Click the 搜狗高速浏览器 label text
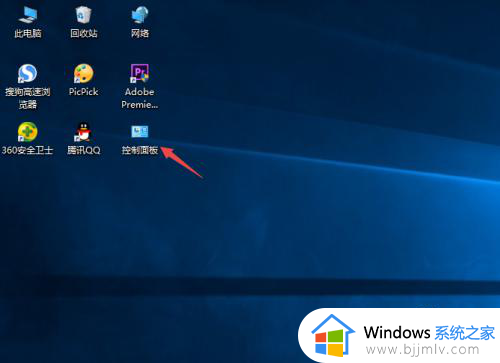 28,98
